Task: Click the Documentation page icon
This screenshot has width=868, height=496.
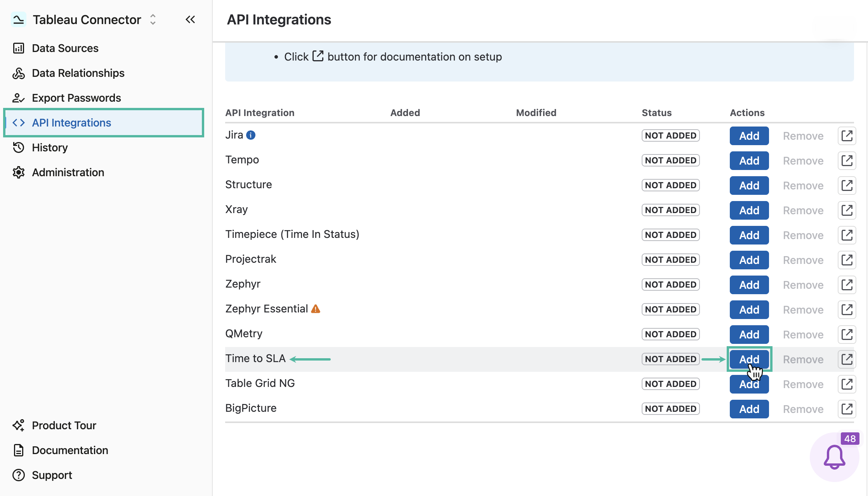Action: pos(19,450)
